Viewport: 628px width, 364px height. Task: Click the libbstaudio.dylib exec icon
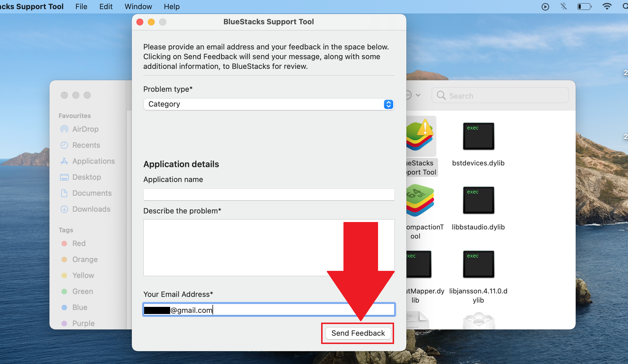(477, 200)
